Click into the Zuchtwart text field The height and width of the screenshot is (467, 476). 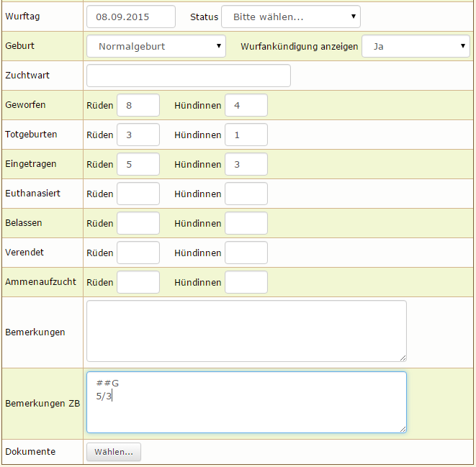point(188,76)
